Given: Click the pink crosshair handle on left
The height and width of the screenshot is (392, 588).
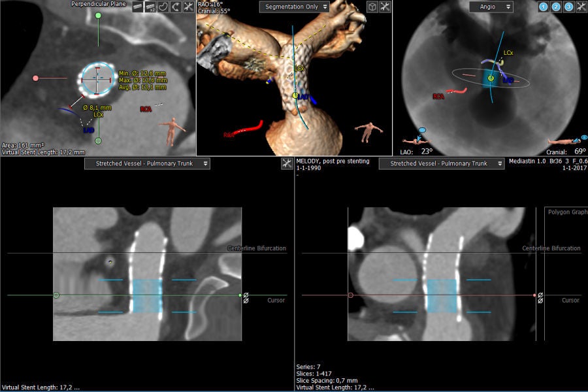Looking at the screenshot, I should tap(36, 78).
